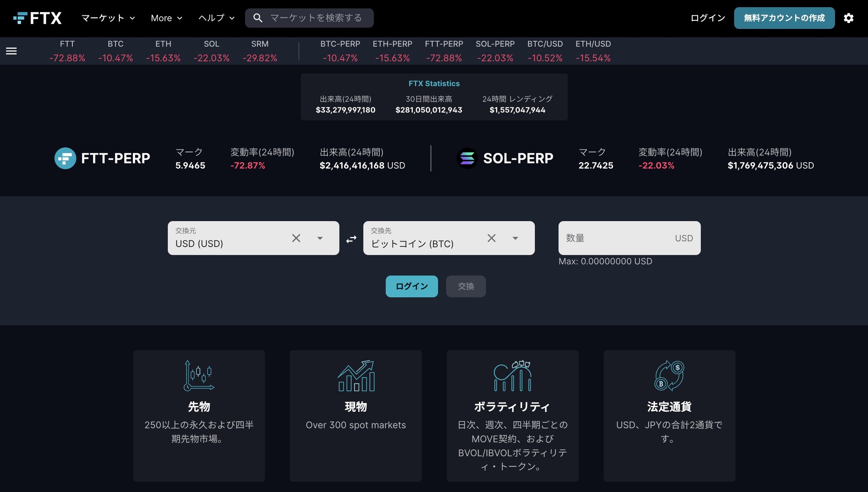868x492 pixels.
Task: Open the hamburger menu icon
Action: (x=11, y=51)
